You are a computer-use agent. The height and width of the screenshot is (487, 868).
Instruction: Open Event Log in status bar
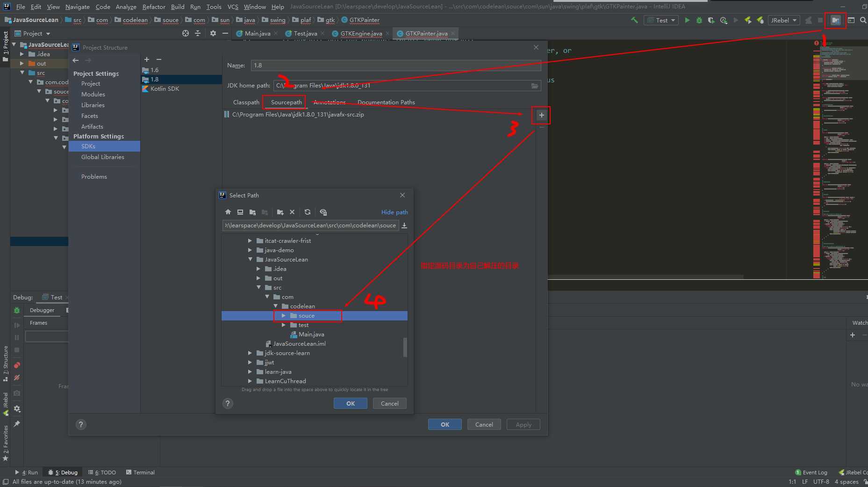point(811,472)
